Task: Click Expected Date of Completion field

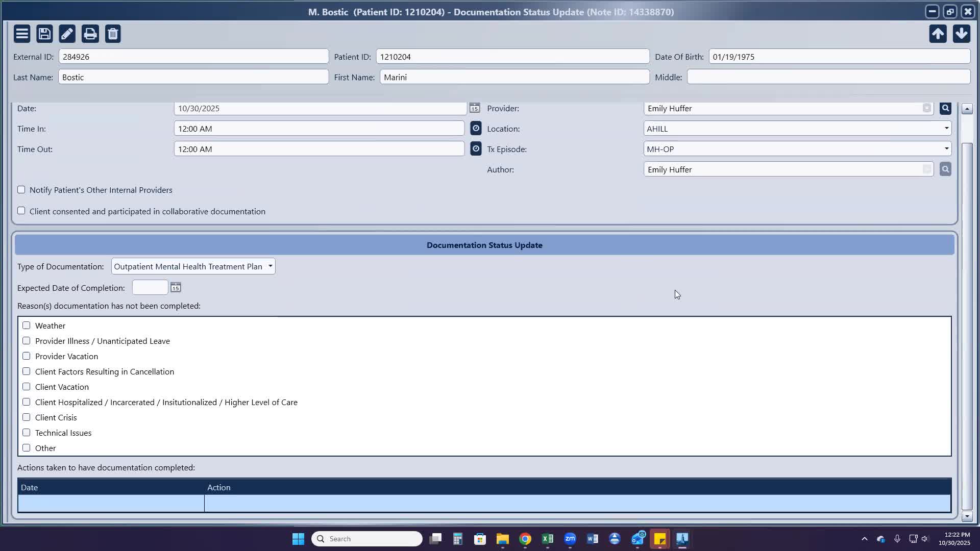Action: (150, 287)
